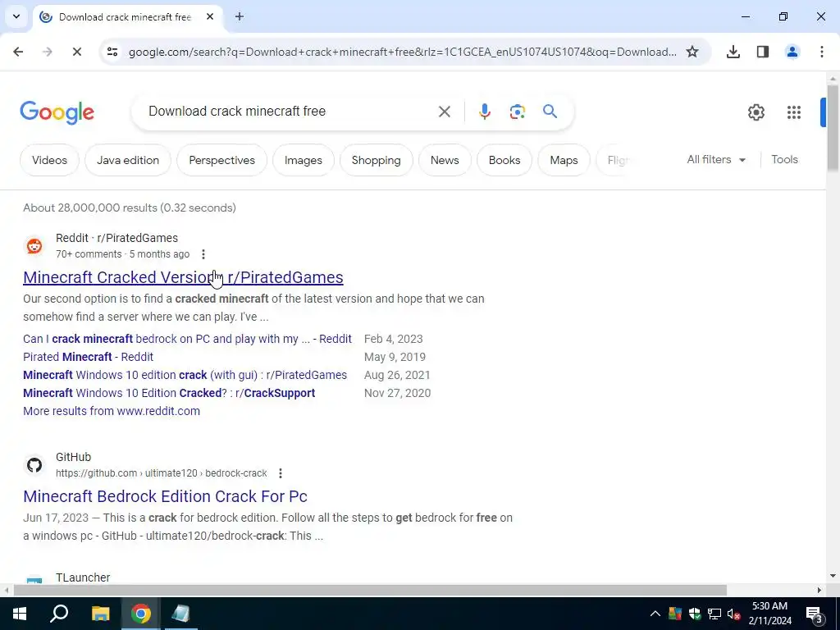
Task: Go back to the previous page
Action: [18, 52]
